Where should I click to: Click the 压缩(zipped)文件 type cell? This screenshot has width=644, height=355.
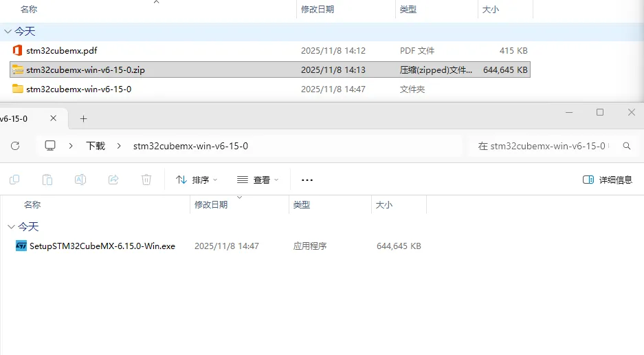pyautogui.click(x=436, y=70)
